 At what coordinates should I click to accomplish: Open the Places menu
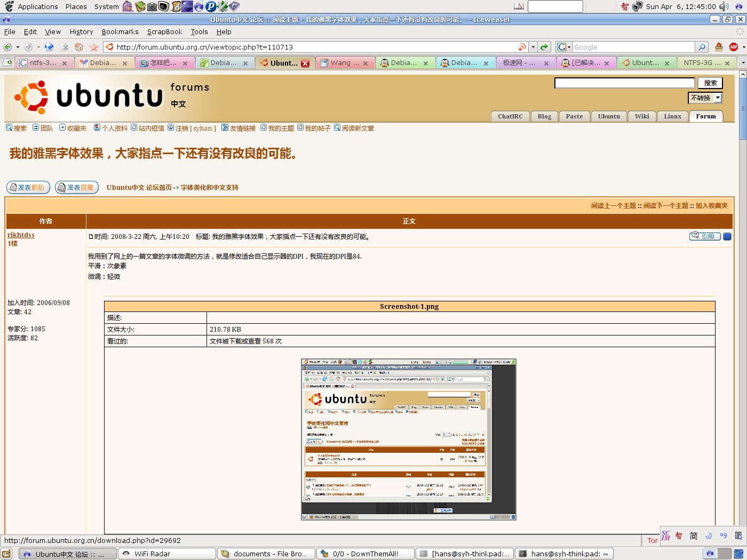76,6
